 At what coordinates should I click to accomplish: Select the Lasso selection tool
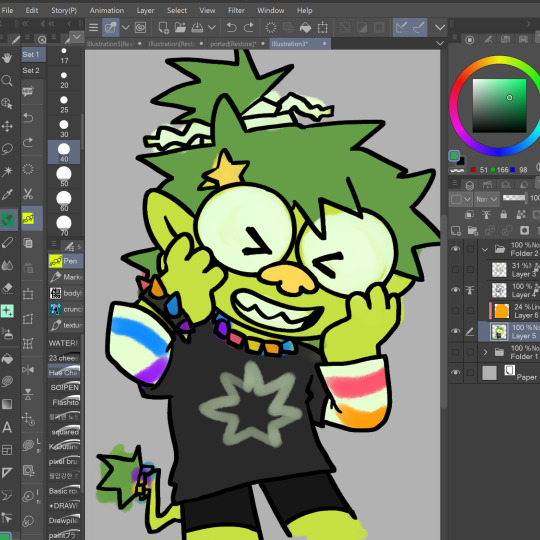(x=7, y=149)
